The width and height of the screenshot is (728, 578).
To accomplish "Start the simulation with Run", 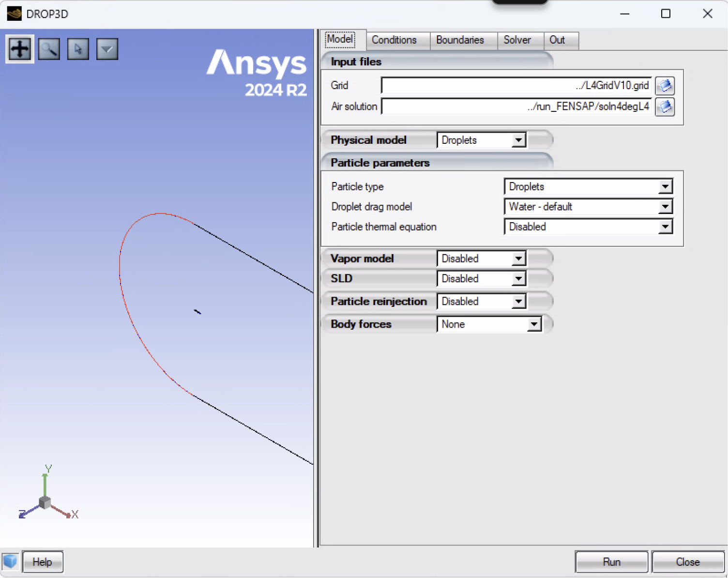I will click(611, 562).
